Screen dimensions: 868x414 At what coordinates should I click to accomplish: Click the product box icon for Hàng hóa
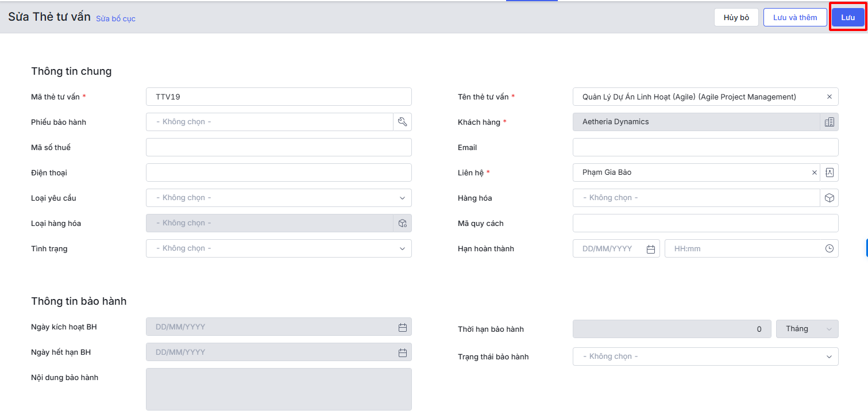pyautogui.click(x=829, y=198)
